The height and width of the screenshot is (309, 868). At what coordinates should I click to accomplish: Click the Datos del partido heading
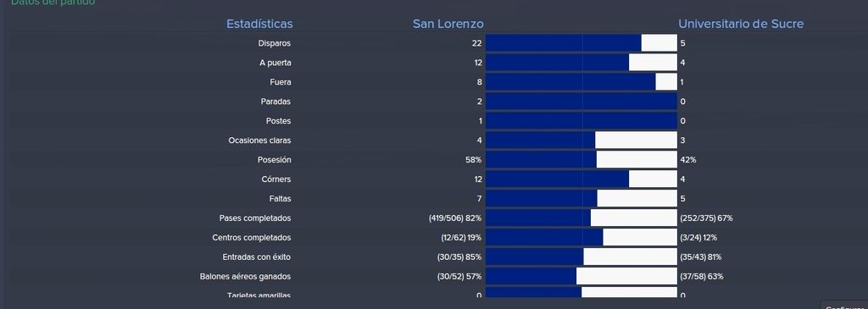[x=53, y=3]
